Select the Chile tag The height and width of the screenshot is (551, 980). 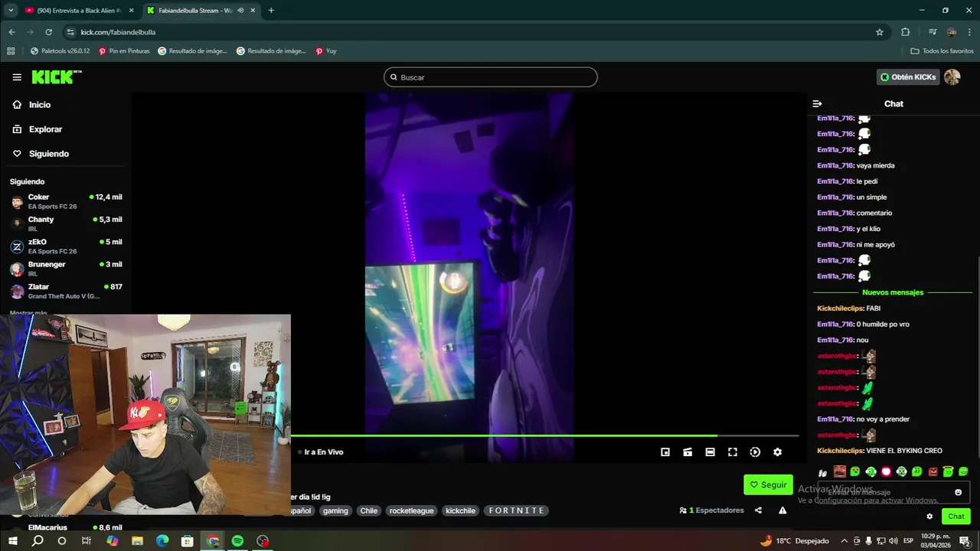pyautogui.click(x=369, y=510)
